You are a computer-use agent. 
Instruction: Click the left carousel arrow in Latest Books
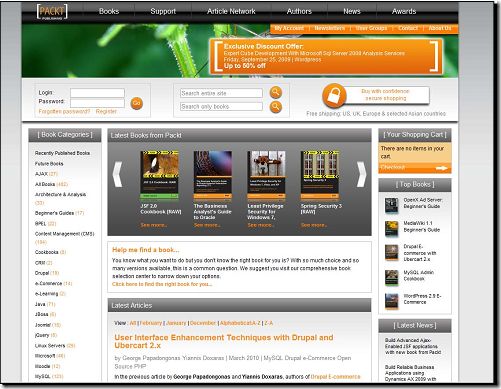point(117,174)
